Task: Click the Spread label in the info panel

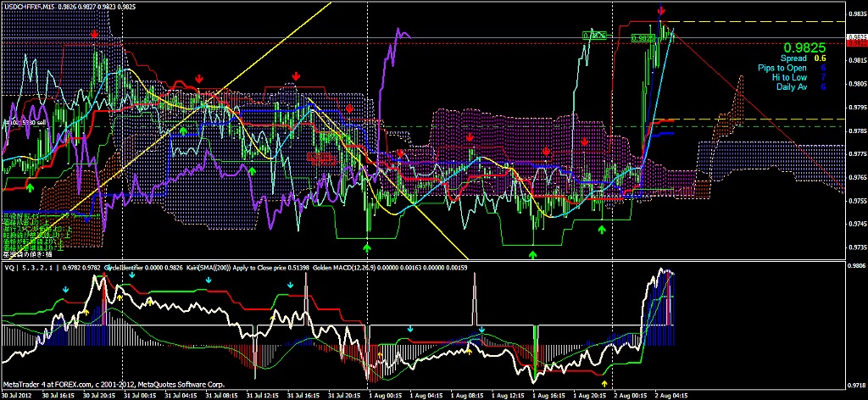Action: [791, 58]
